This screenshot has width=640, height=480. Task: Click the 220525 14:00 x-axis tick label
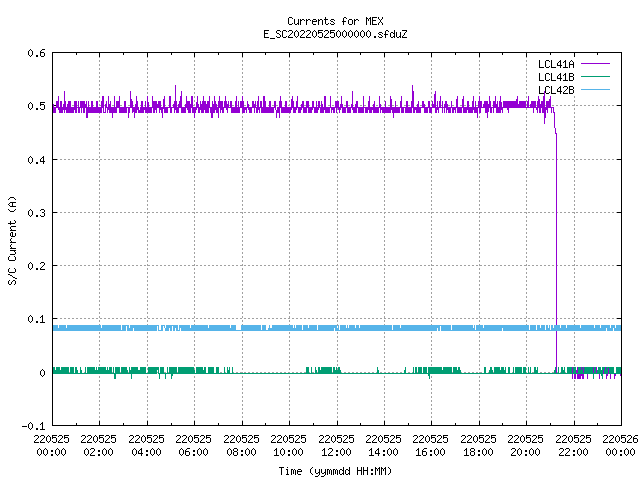383,446
